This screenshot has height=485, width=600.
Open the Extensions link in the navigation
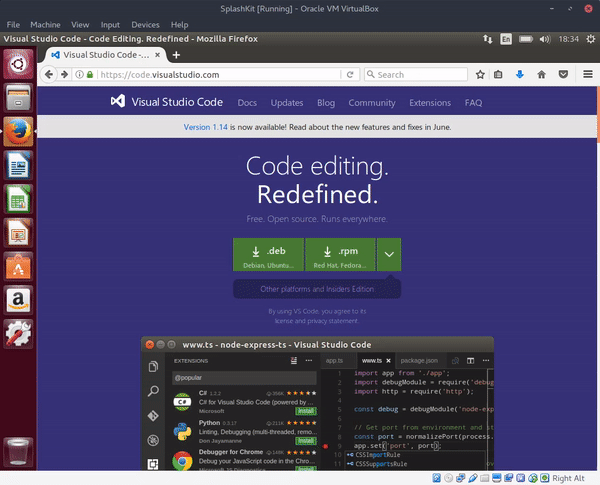tap(430, 103)
